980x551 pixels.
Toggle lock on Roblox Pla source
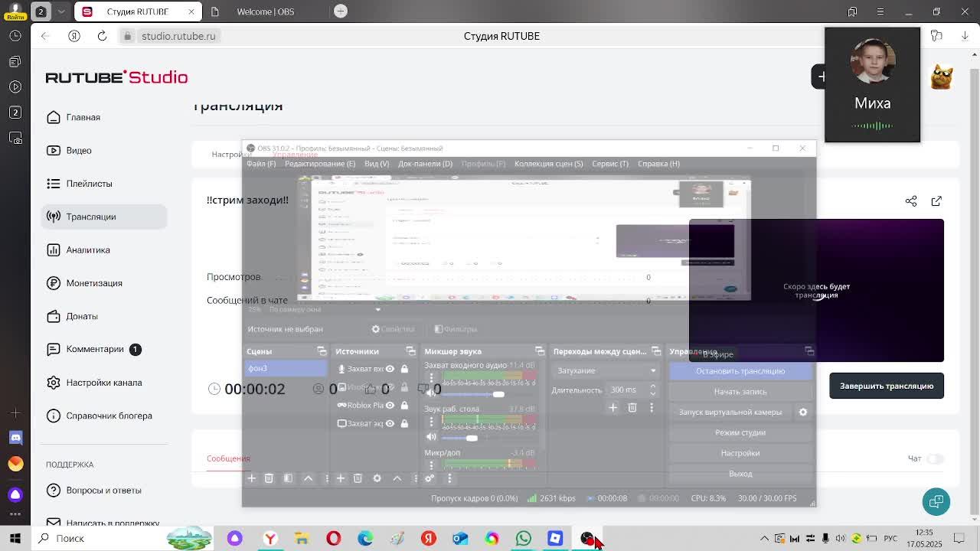[404, 406]
